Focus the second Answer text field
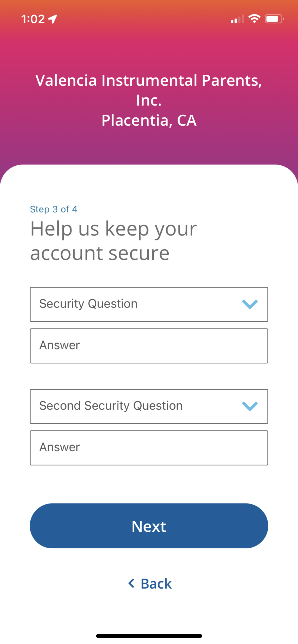This screenshot has width=298, height=644. pos(149,448)
